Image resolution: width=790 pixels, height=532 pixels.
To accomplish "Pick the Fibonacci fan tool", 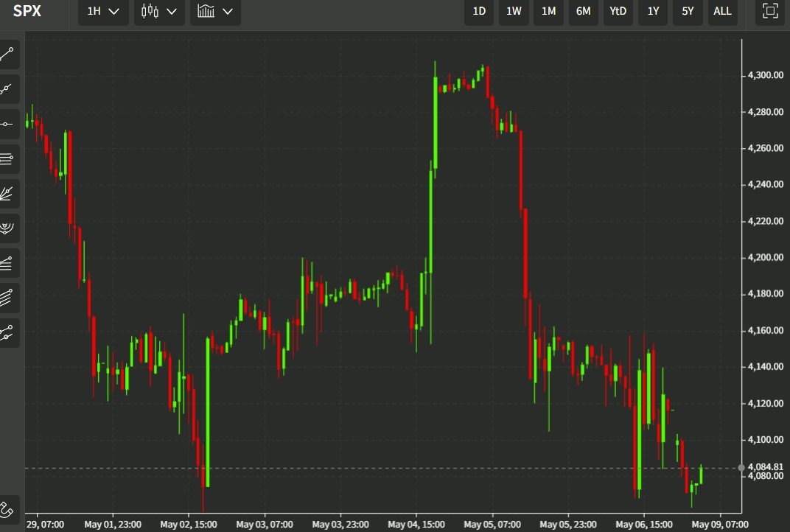I will point(9,194).
